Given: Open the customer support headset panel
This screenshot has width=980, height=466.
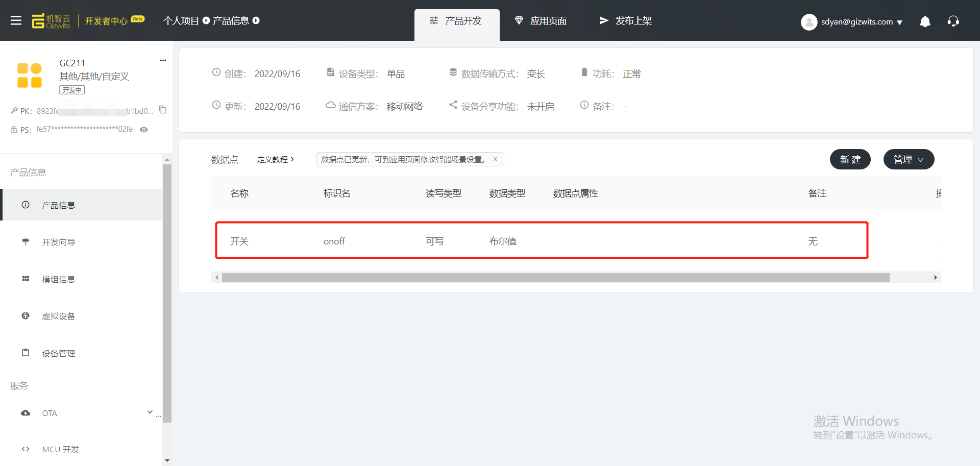Looking at the screenshot, I should point(953,21).
